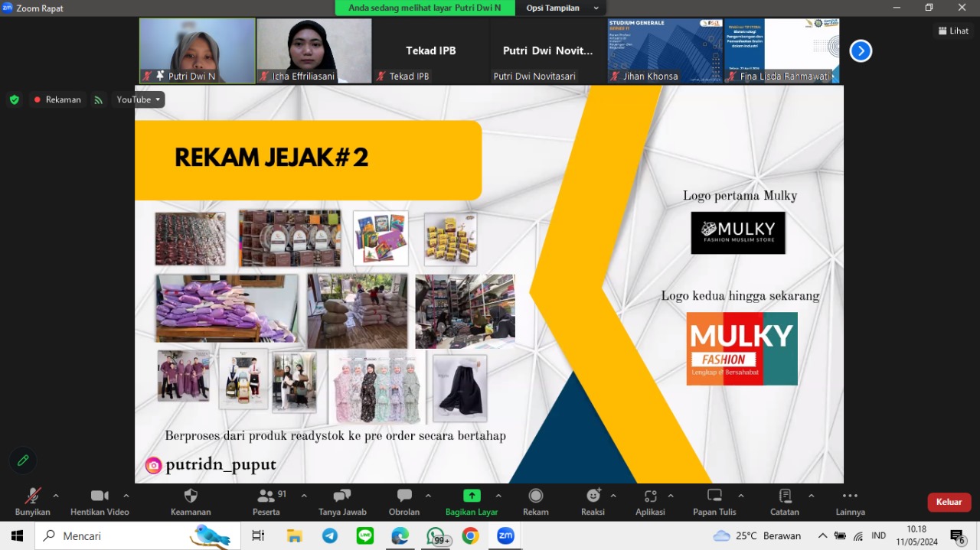Image resolution: width=980 pixels, height=550 pixels.
Task: Select Icha Effriliasani video thumbnail
Action: coord(314,50)
